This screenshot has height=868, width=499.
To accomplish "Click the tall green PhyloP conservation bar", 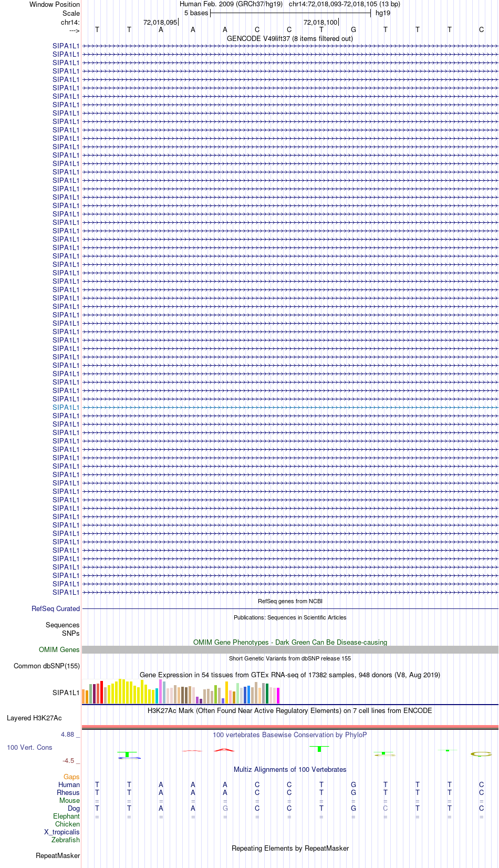I will pyautogui.click(x=319, y=749).
